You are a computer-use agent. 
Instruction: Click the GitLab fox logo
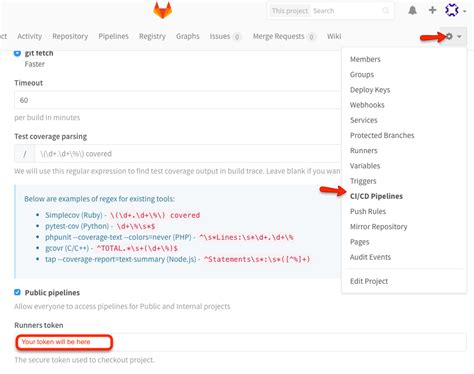point(163,10)
